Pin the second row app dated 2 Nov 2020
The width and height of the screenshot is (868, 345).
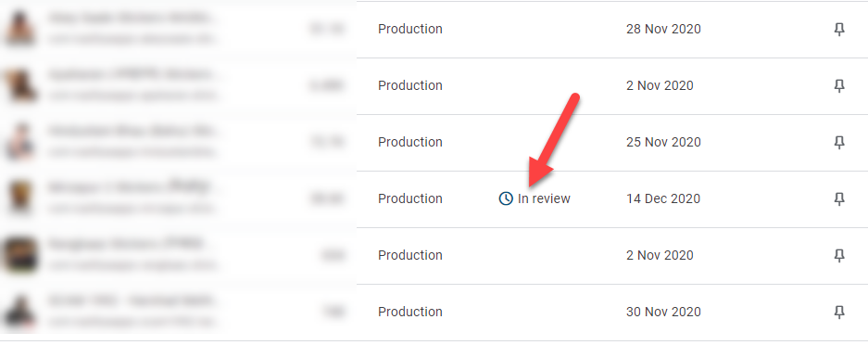[839, 86]
